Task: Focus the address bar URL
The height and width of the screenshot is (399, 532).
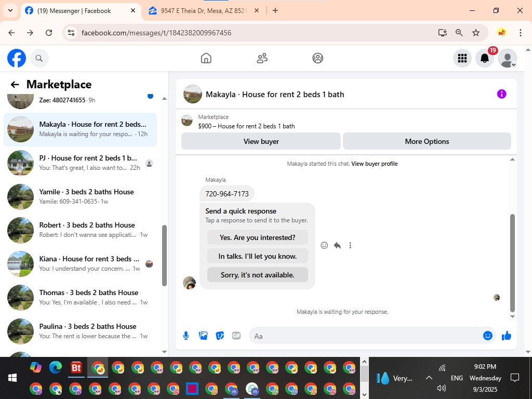Action: pyautogui.click(x=156, y=33)
